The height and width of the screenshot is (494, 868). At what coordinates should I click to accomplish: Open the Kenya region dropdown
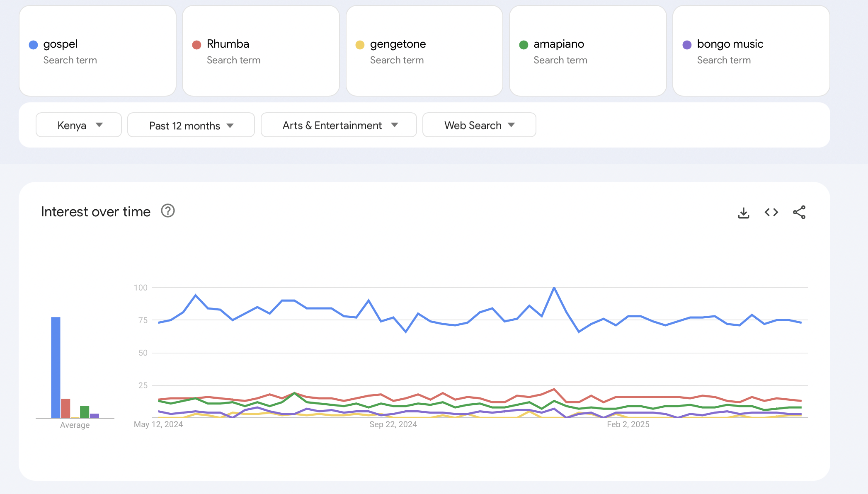pyautogui.click(x=79, y=125)
